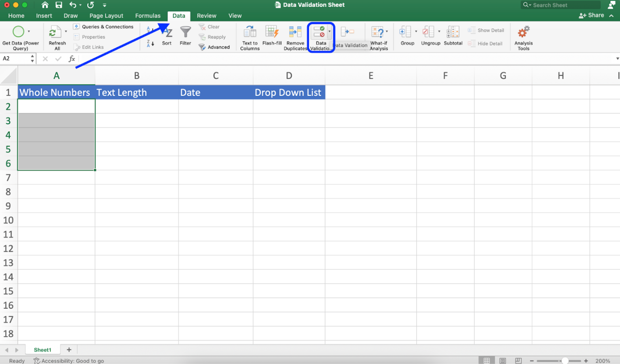
Task: Click the Advanced filter option
Action: tap(215, 47)
